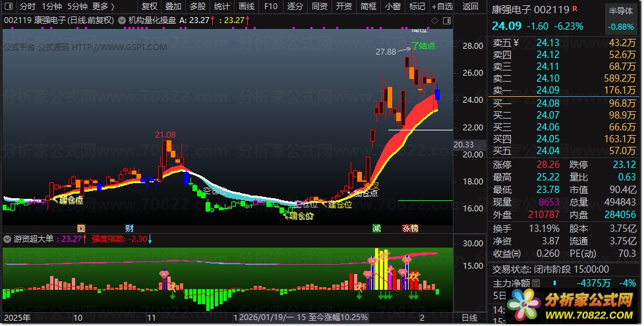Click the 换手 value 13.19%
Screen dimensions: 644x326
pyautogui.click(x=544, y=229)
